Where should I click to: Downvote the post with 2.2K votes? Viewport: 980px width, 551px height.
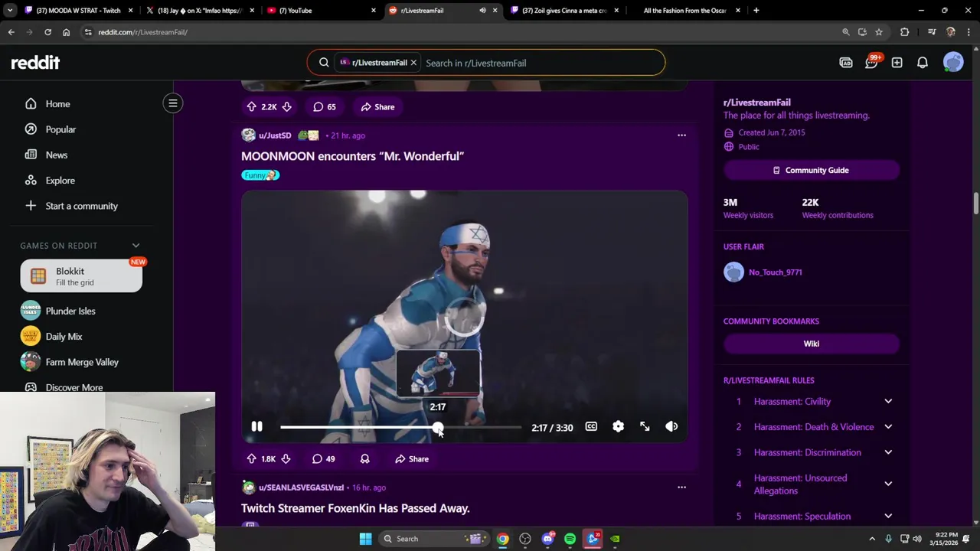tap(286, 107)
